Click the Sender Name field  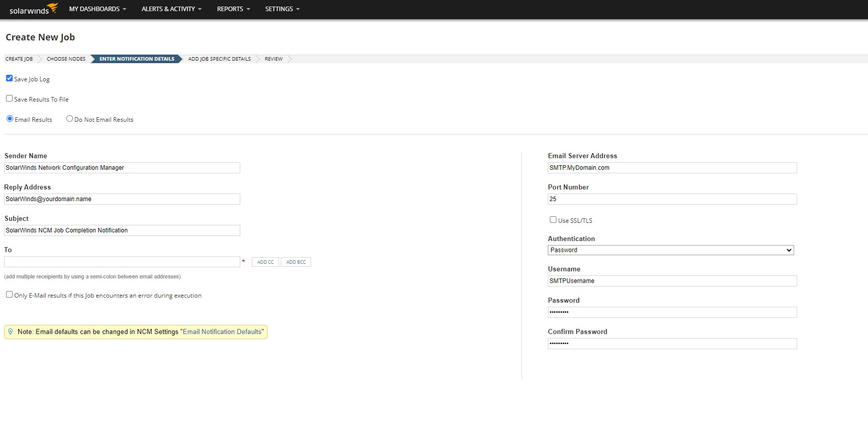pos(122,168)
